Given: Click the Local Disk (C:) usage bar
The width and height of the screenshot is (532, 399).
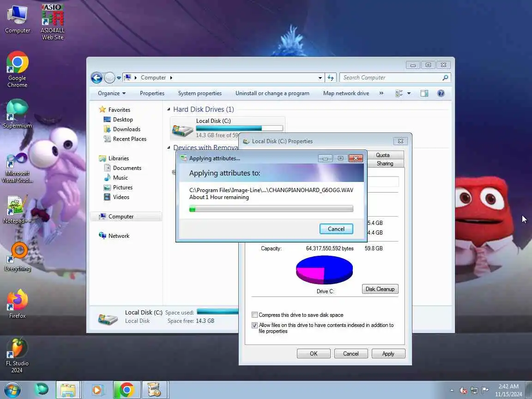Looking at the screenshot, I should (x=239, y=128).
